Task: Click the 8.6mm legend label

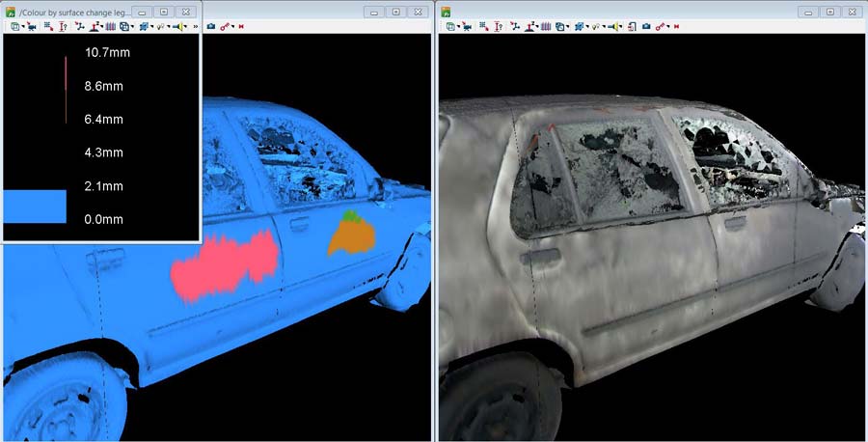Action: [x=103, y=86]
